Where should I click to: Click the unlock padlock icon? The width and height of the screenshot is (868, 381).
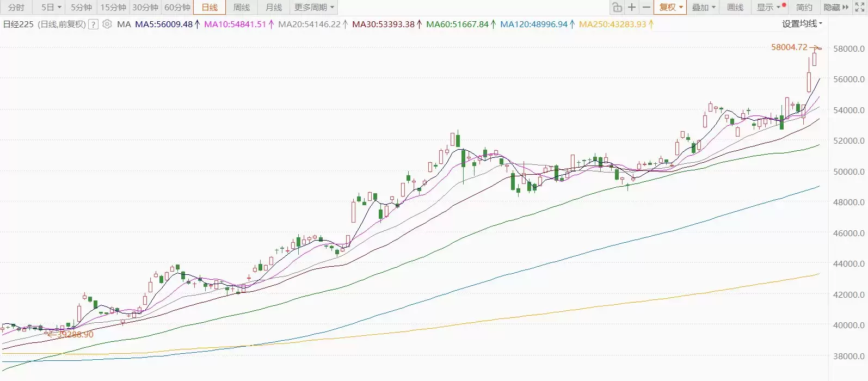(x=617, y=7)
